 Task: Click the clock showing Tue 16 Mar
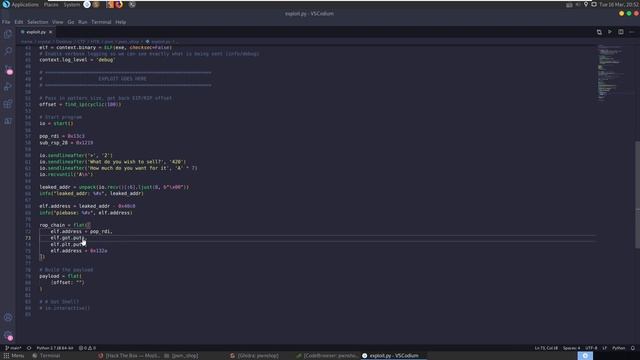click(619, 4)
